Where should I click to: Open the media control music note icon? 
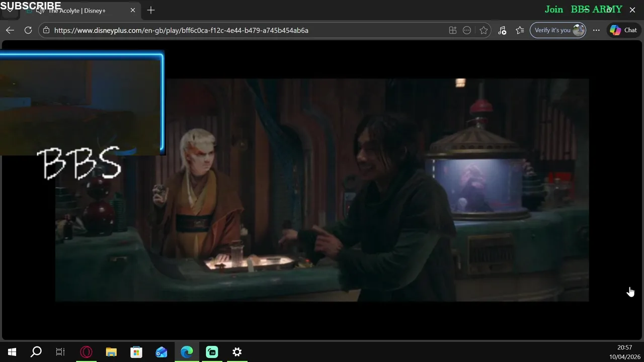[x=502, y=30]
